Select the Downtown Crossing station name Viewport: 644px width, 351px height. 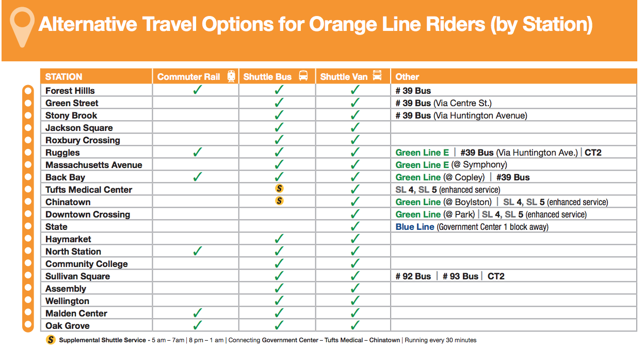[x=88, y=214]
